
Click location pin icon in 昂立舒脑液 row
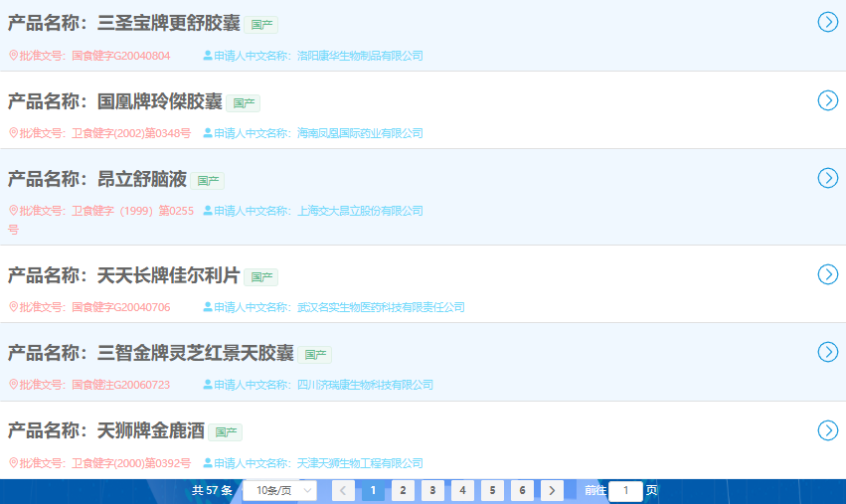[14, 211]
